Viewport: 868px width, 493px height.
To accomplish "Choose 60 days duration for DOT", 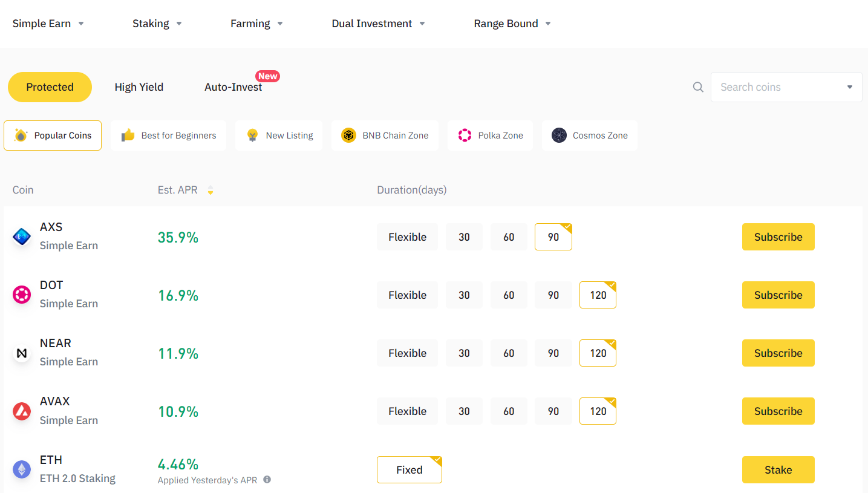I will point(509,295).
